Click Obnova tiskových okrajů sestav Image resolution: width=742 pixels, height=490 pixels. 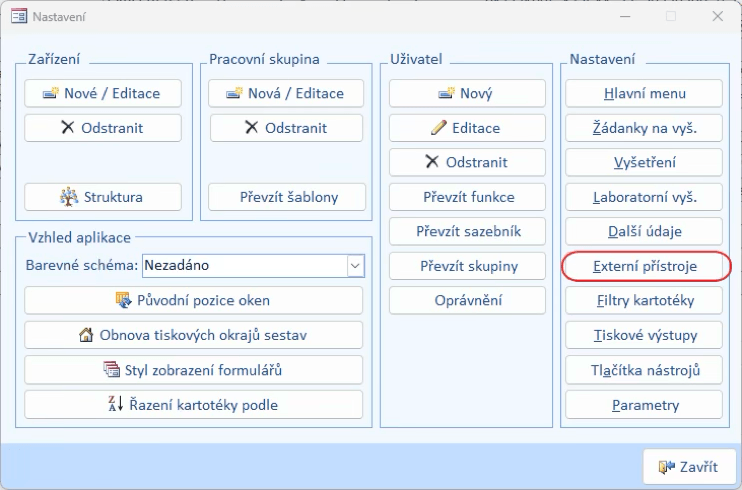pos(193,335)
